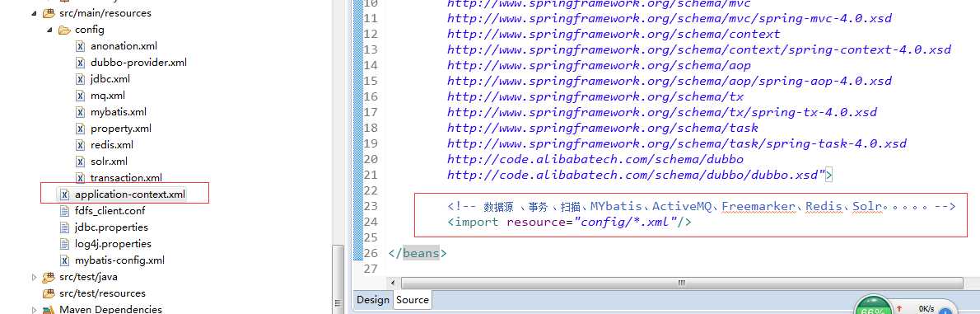
Task: Click the schema/aop URL on line 14
Action: click(599, 65)
